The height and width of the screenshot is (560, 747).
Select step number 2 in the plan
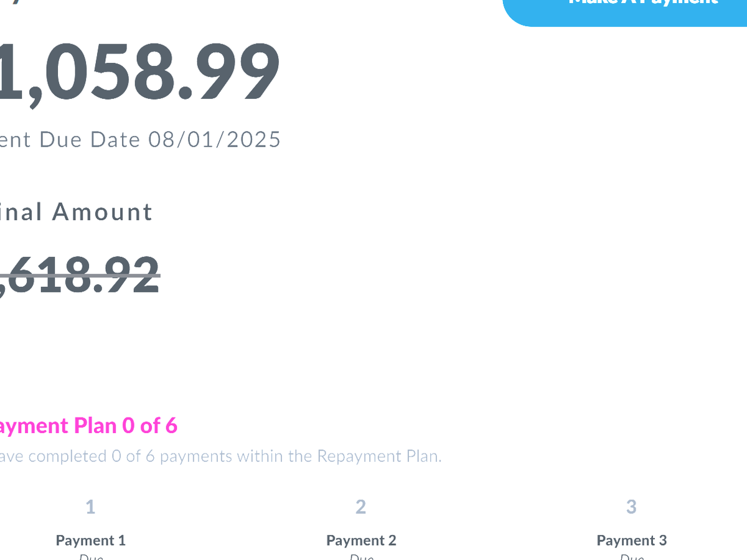[361, 507]
